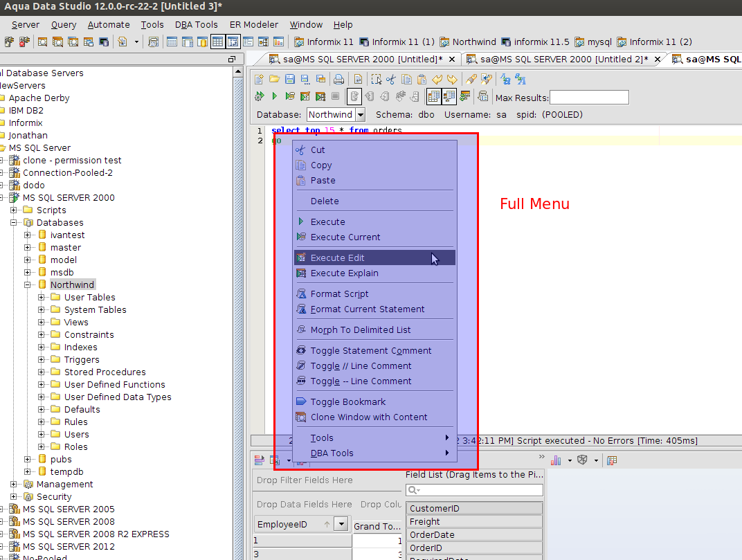This screenshot has height=560, width=742.
Task: Toggle the framed grid view button in the main toolbar
Action: tap(217, 42)
